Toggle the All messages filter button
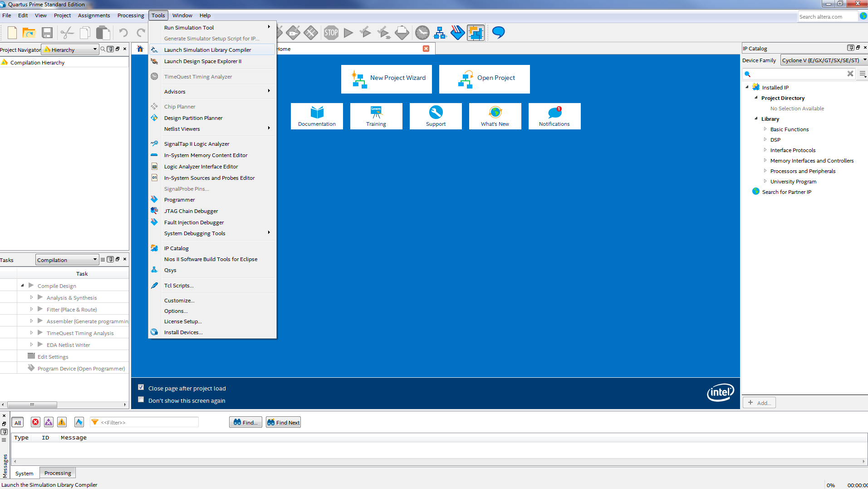 click(x=18, y=422)
